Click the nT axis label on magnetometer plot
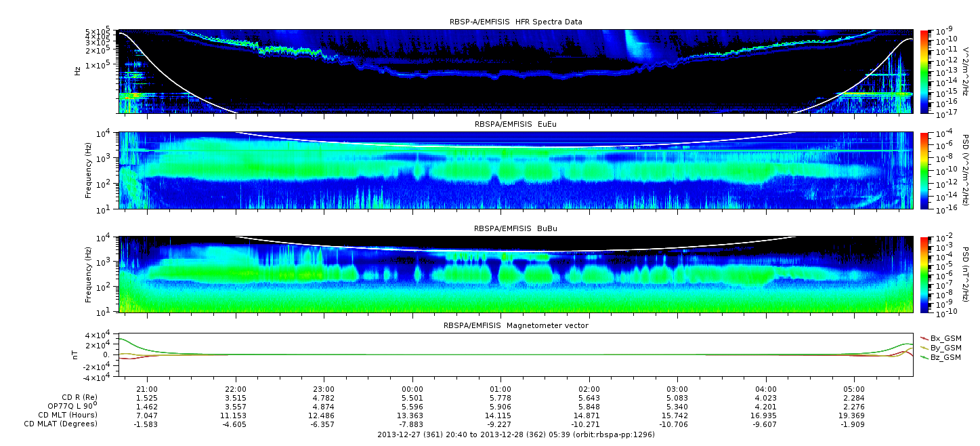The image size is (980, 446). (x=77, y=354)
